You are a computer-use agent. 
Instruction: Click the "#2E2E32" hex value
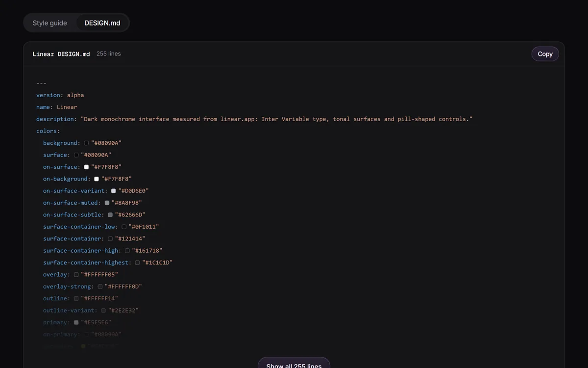point(123,311)
